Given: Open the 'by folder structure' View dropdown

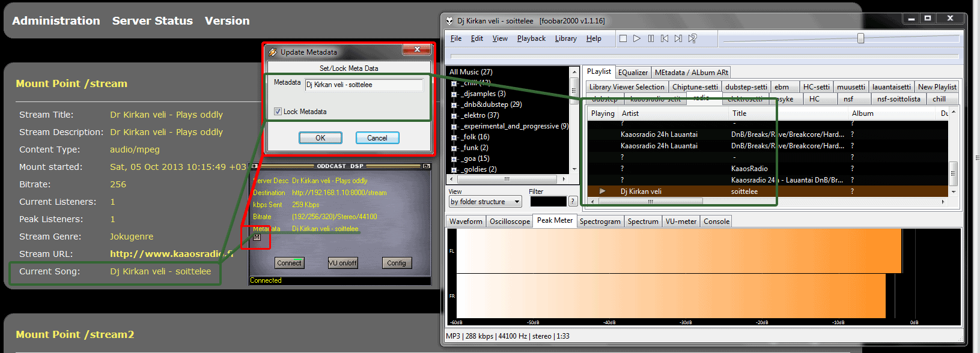Looking at the screenshot, I should [485, 202].
